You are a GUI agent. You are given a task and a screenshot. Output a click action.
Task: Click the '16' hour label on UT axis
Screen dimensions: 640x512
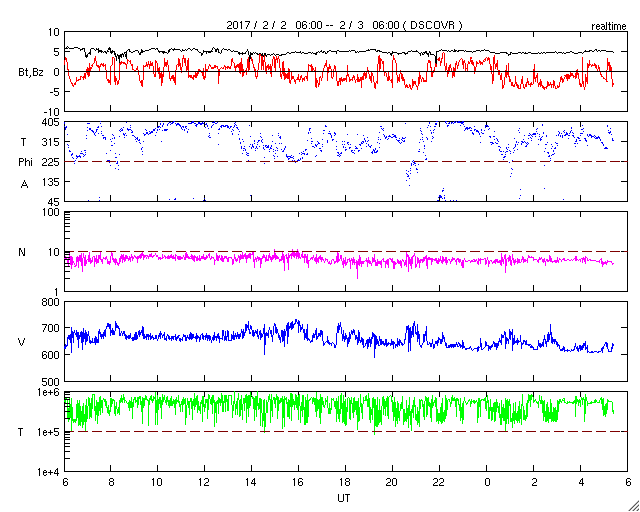(298, 483)
